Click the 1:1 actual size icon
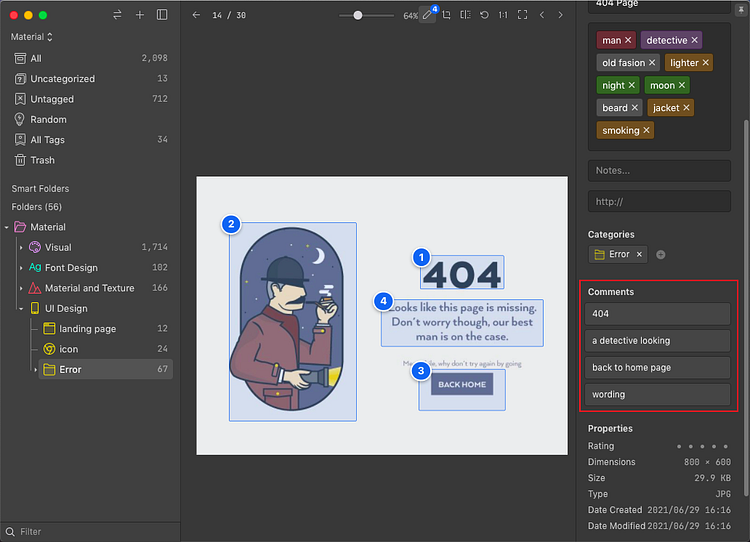The image size is (750, 542). pyautogui.click(x=503, y=15)
